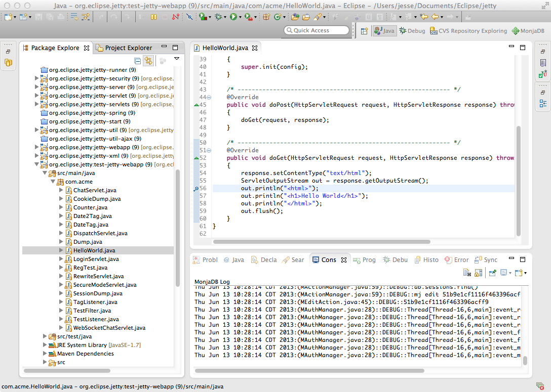Toggle Link with Editor in Package Explorer
The image size is (551, 392).
(x=148, y=61)
